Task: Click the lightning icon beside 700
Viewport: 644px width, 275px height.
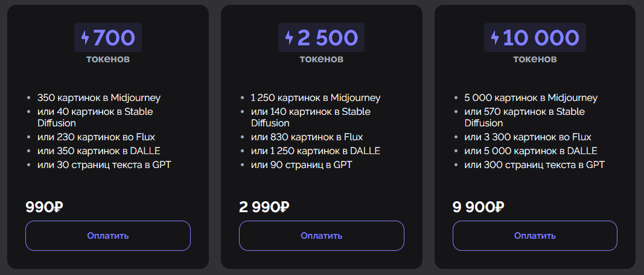Action: coord(85,37)
